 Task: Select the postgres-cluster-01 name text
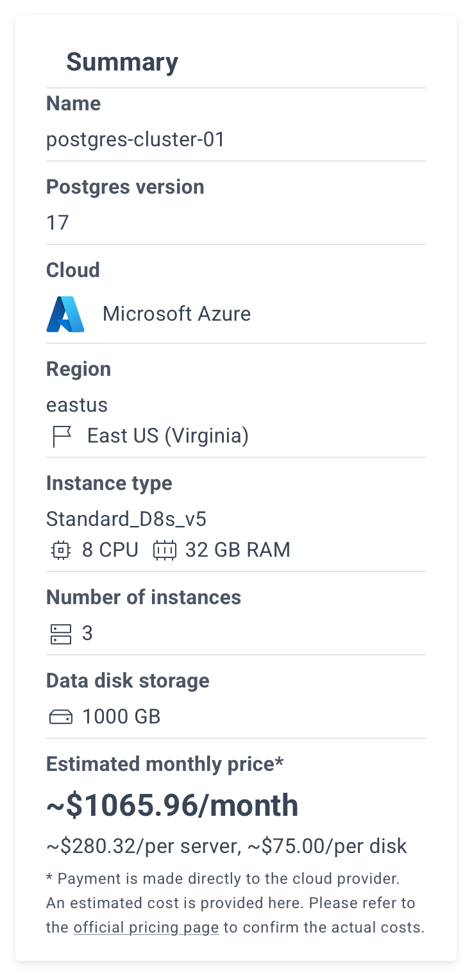point(135,140)
